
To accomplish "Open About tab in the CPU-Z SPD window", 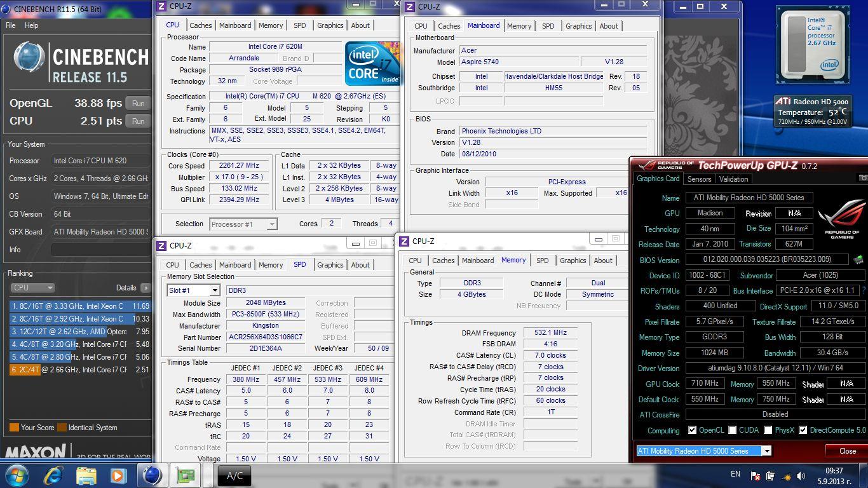I will coord(360,265).
